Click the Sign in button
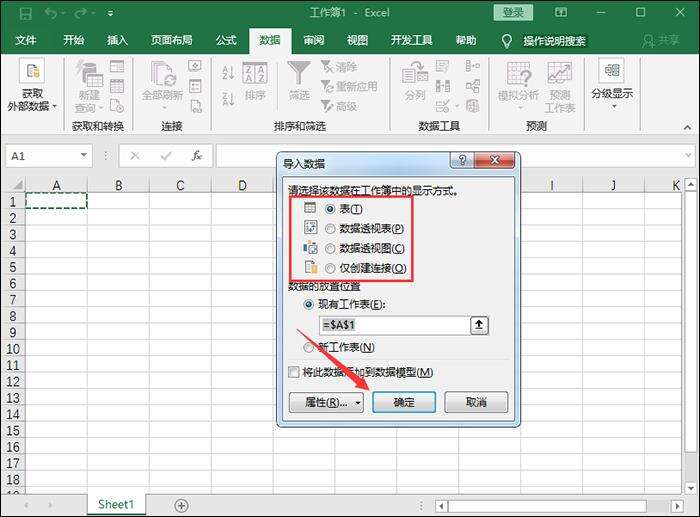Image resolution: width=700 pixels, height=517 pixels. (x=513, y=13)
